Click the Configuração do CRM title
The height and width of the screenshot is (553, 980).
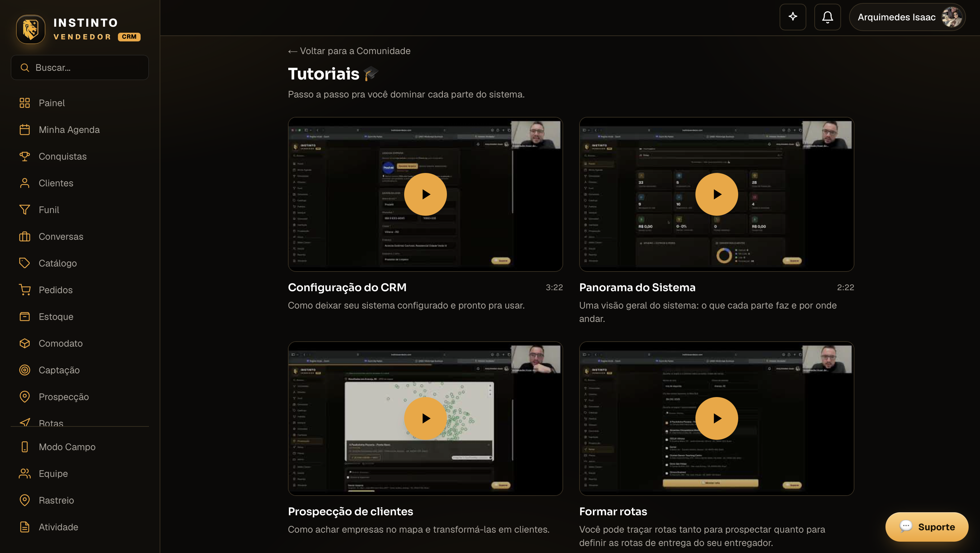(347, 288)
